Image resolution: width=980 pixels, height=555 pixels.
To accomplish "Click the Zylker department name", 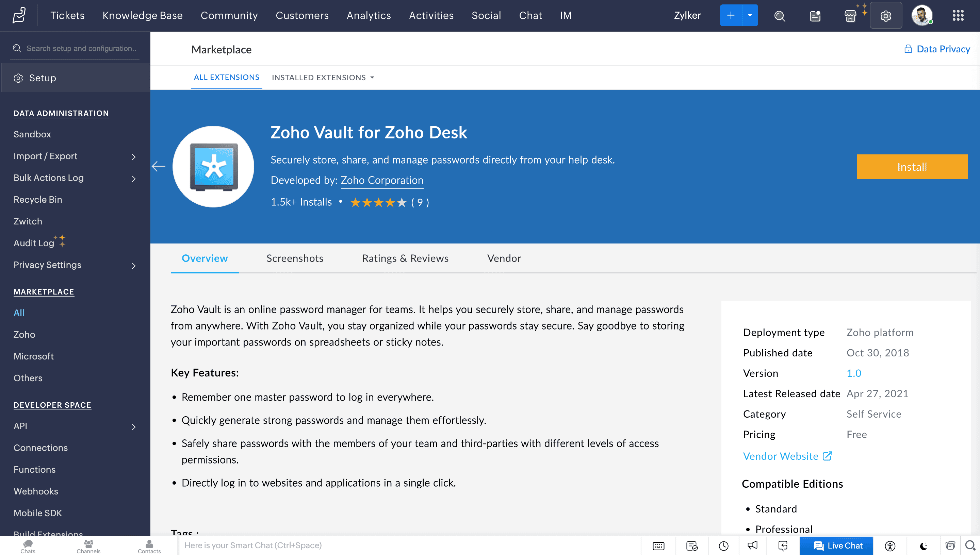I will 687,15.
